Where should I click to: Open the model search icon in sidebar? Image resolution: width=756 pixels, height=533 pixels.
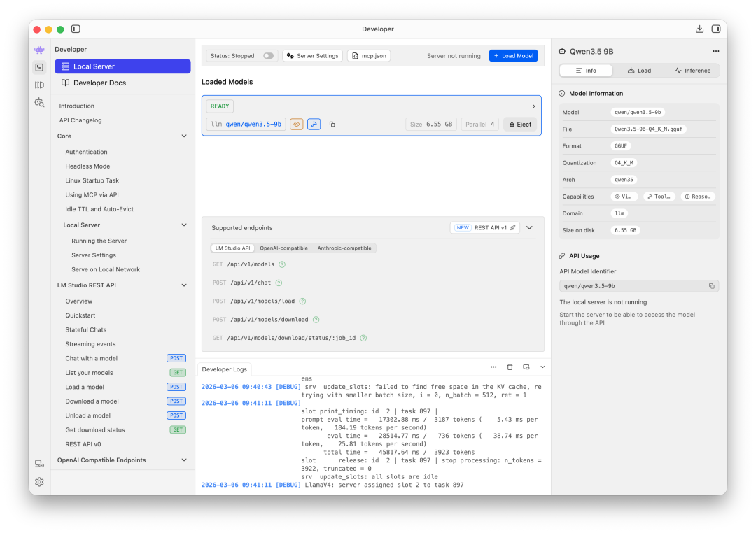pos(39,102)
